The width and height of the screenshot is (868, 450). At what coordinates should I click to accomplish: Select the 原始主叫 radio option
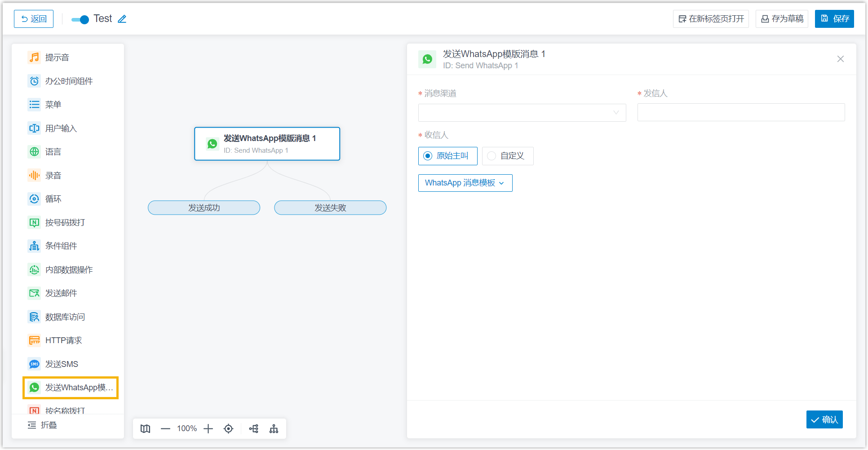point(447,156)
